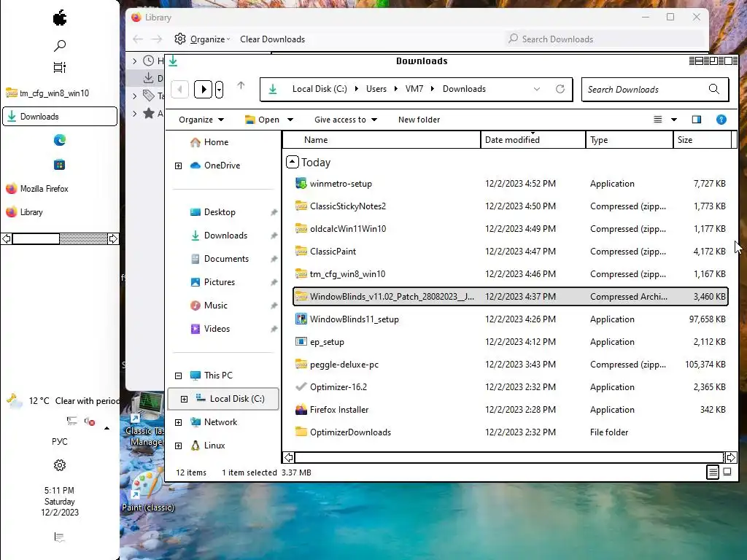Open the search magnifier in the taskbar
Screen dimensions: 747x560
60,45
